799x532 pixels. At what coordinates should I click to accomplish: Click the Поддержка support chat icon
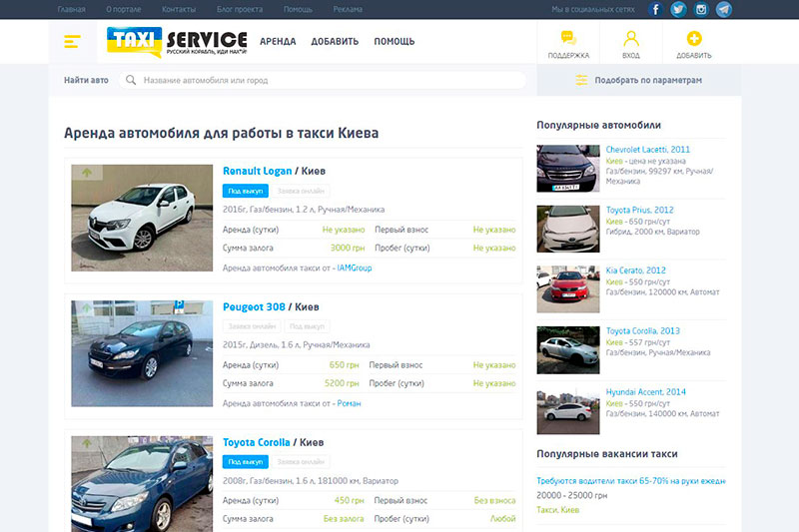click(568, 38)
